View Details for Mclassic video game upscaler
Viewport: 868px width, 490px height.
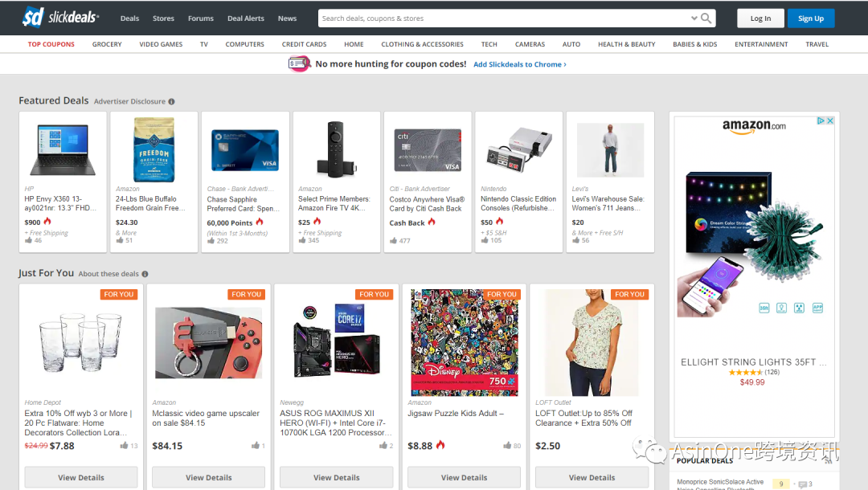point(209,477)
